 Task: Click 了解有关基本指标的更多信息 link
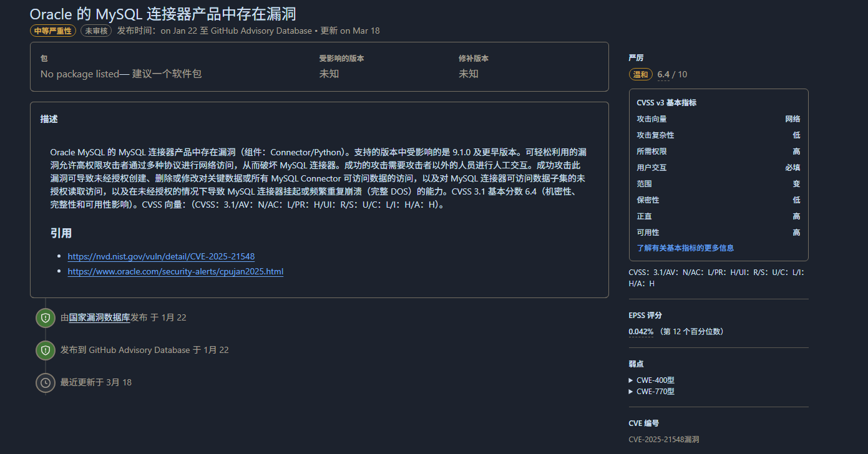tap(685, 248)
